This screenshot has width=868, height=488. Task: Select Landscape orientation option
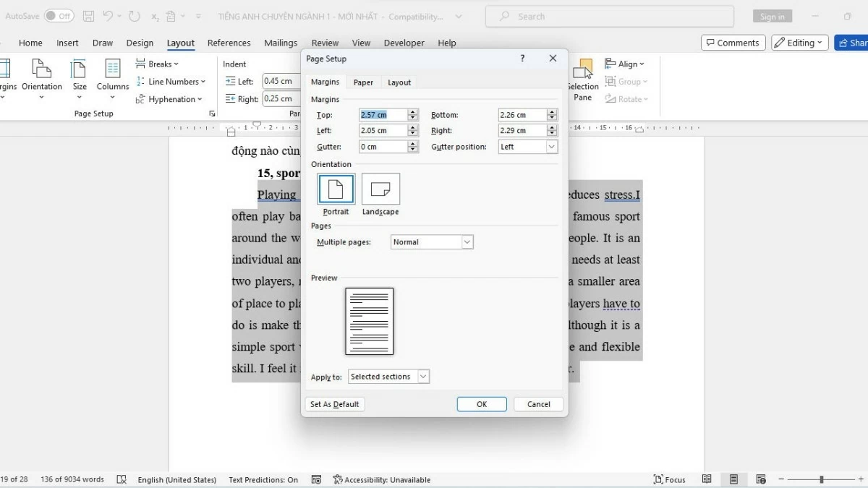pos(380,189)
